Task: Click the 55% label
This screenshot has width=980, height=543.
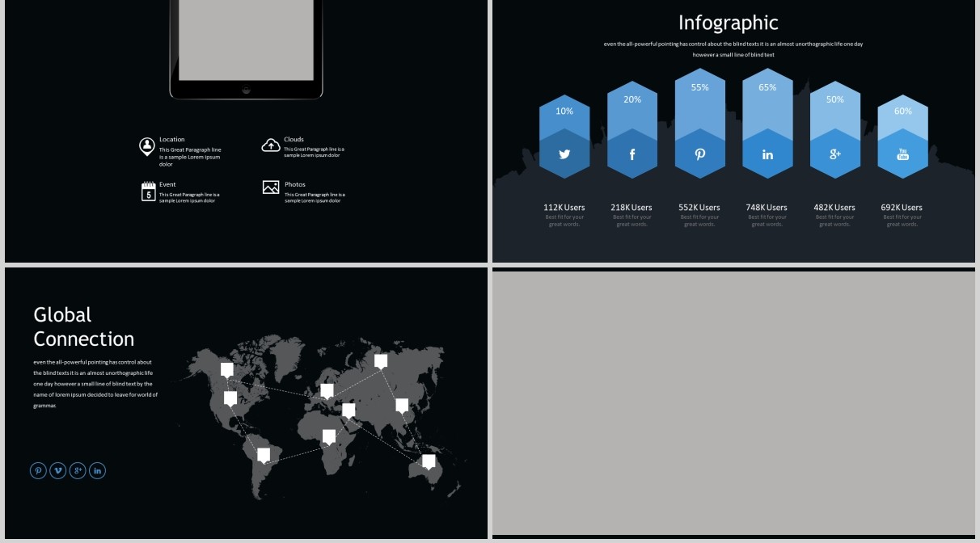Action: [700, 87]
